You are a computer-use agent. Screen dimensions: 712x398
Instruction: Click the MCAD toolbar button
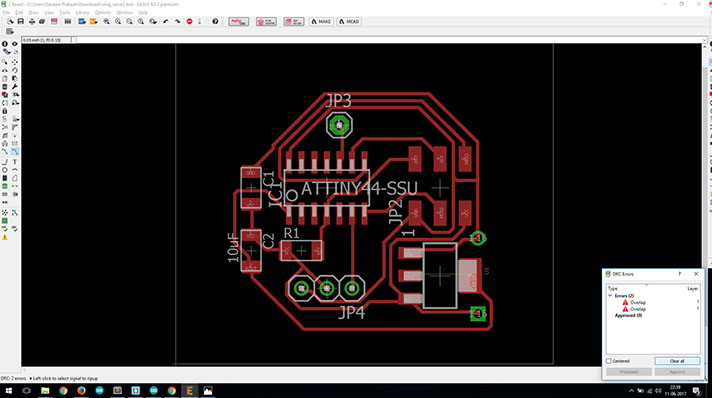(x=349, y=21)
